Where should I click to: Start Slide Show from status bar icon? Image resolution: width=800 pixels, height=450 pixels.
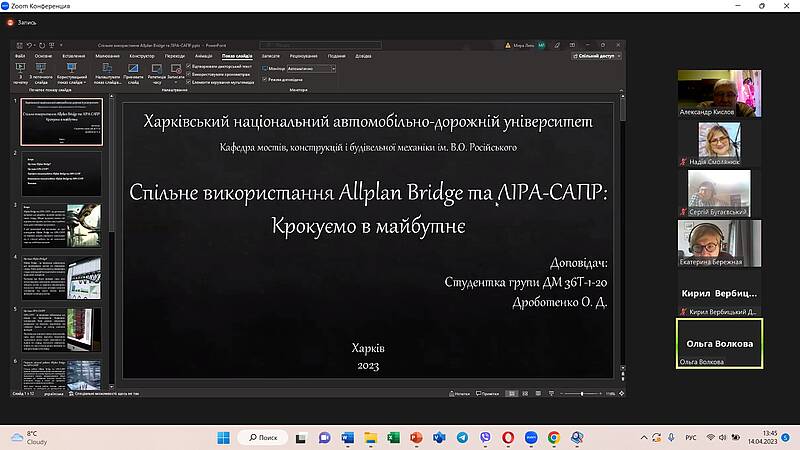click(552, 394)
